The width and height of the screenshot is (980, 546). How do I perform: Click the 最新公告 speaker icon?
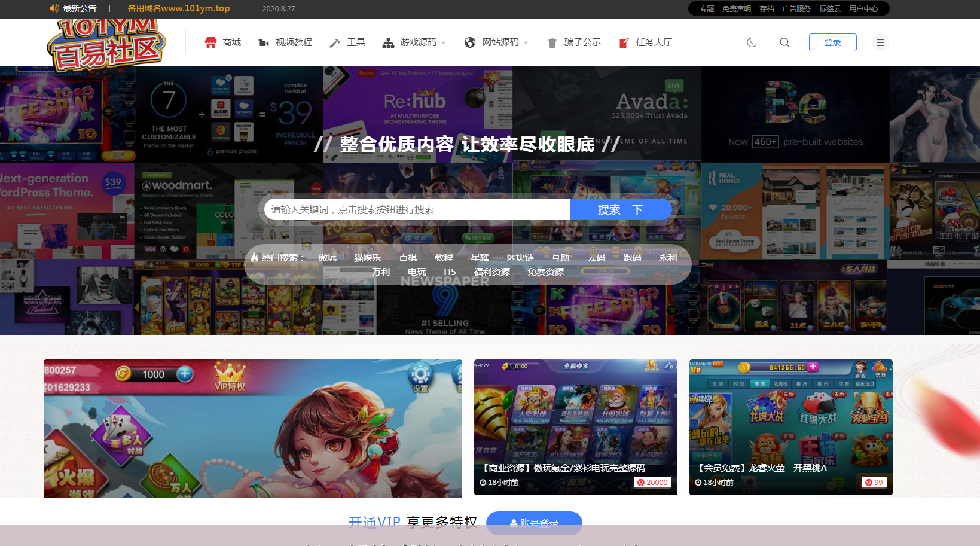[54, 8]
